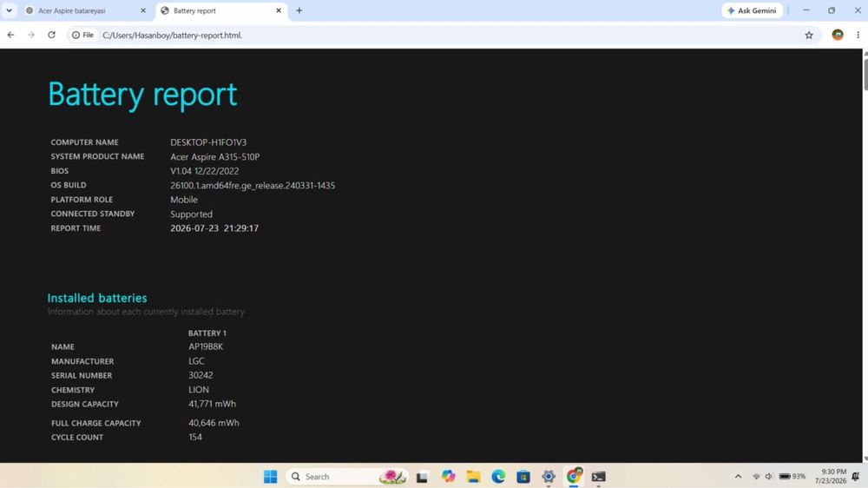The height and width of the screenshot is (488, 868).
Task: Open a new browser tab
Action: (x=299, y=10)
